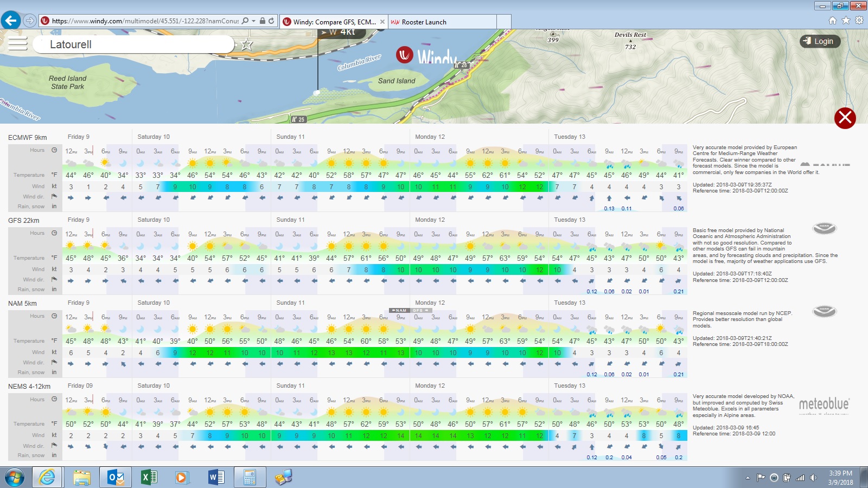Viewport: 868px width, 488px height.
Task: Toggle GFS wind unit kt
Action: pyautogui.click(x=54, y=269)
